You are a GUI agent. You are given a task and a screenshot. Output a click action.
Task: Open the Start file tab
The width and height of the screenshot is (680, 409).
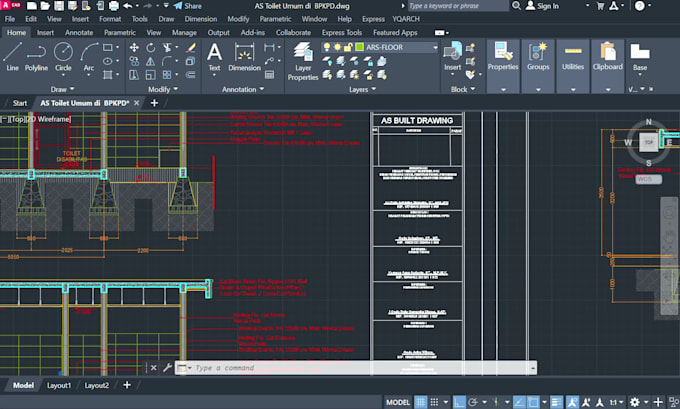(x=20, y=103)
